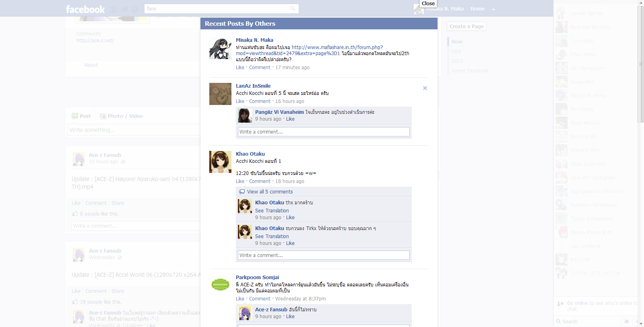Open the account dropdown arrow beside Home

coord(493,9)
